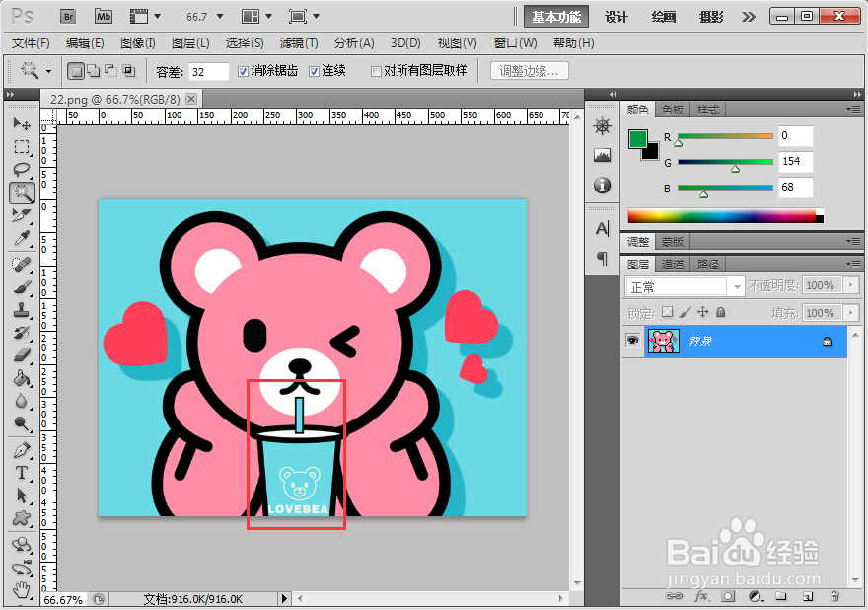Select the Magic Wand tool in toolbox
The image size is (868, 610).
22,192
